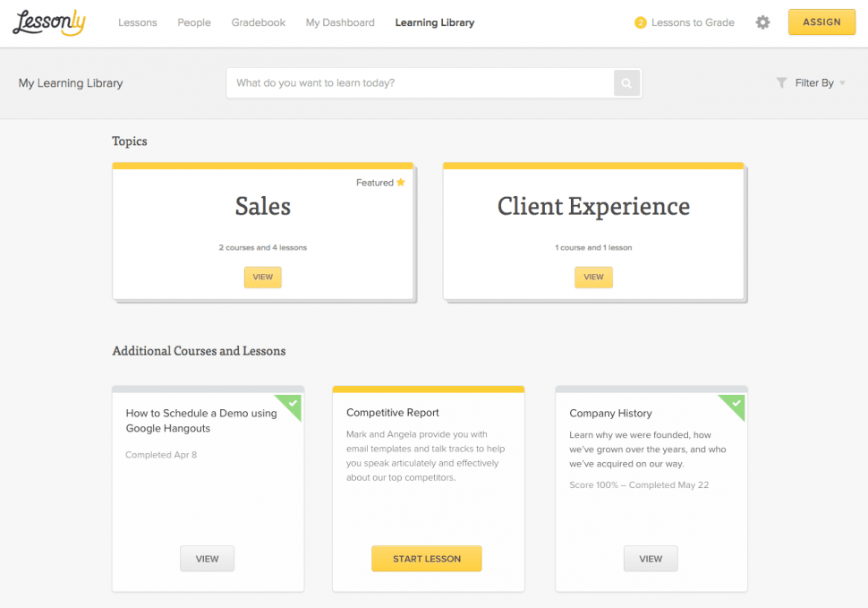
Task: Click the Featured star on Sales card
Action: pyautogui.click(x=401, y=183)
